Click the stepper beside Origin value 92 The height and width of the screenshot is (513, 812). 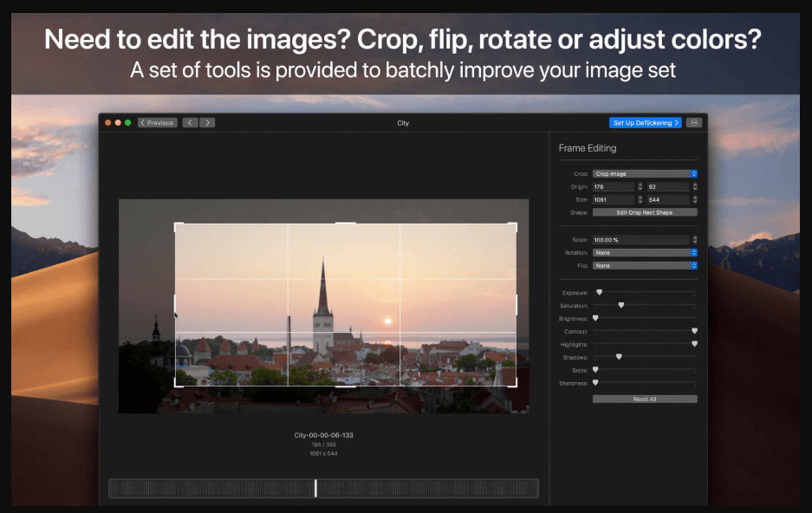[x=695, y=187]
